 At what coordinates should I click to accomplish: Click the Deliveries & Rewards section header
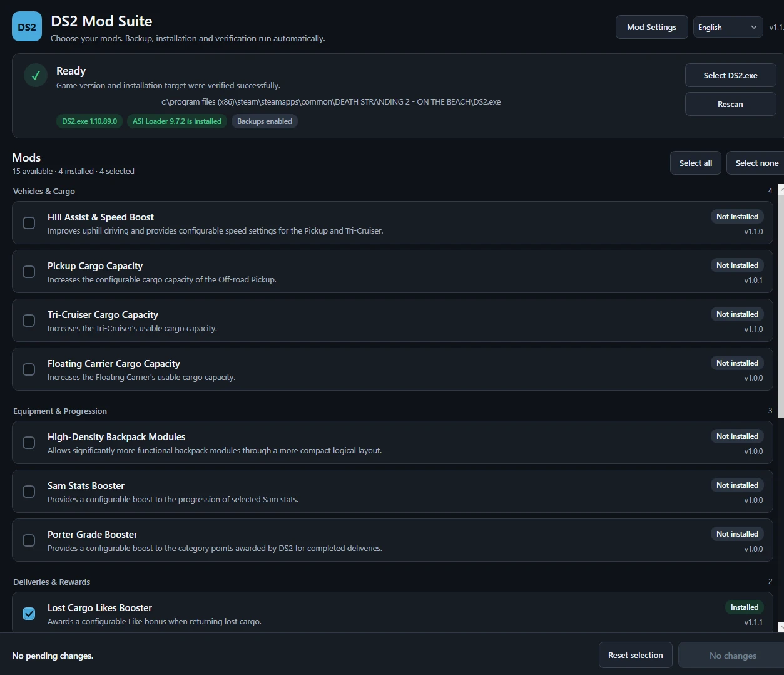[x=51, y=582]
